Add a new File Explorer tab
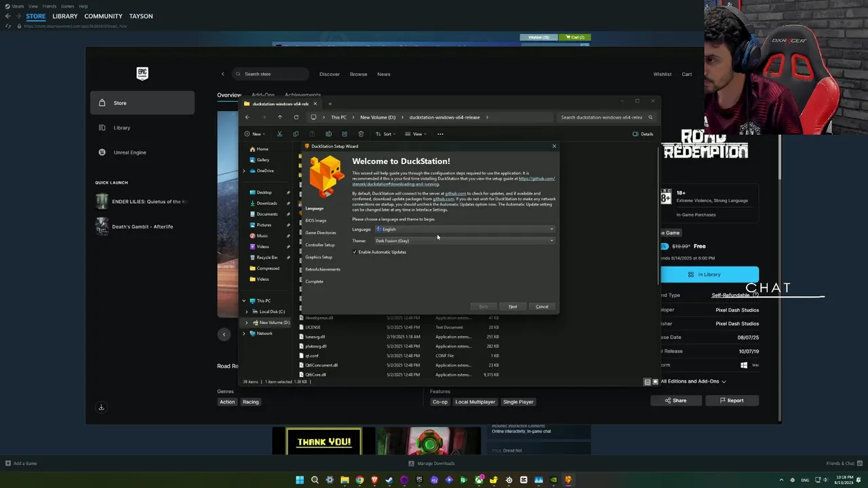The width and height of the screenshot is (868, 488). coord(330,104)
